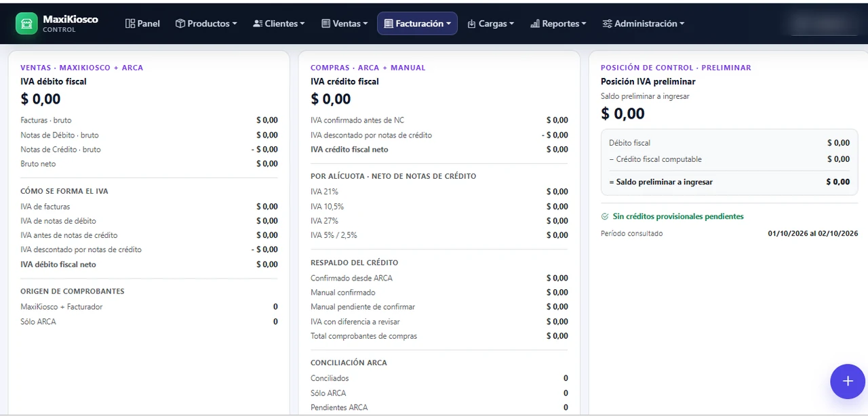Click the 'Bruto neto' row label

pyautogui.click(x=38, y=164)
